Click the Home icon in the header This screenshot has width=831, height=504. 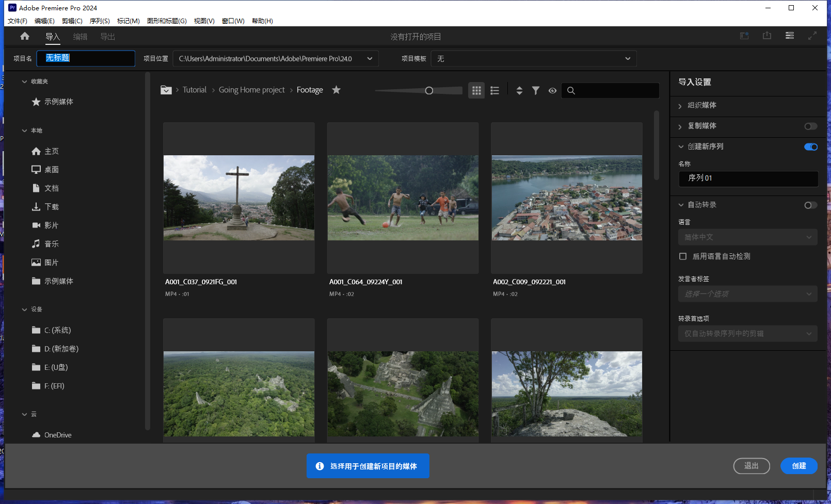point(24,36)
